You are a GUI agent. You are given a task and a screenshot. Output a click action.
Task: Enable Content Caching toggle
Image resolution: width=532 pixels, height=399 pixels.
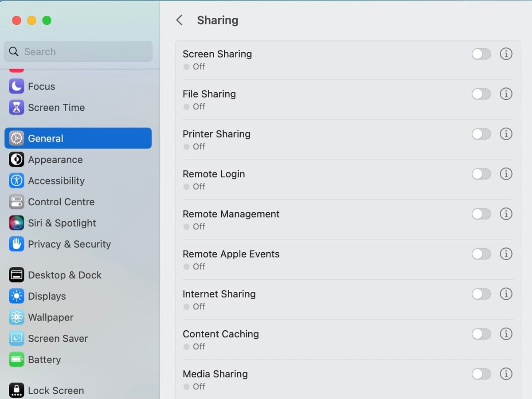(x=481, y=334)
